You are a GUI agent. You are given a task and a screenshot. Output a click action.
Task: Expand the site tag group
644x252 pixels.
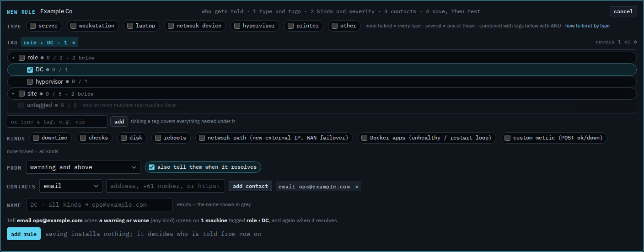click(13, 93)
